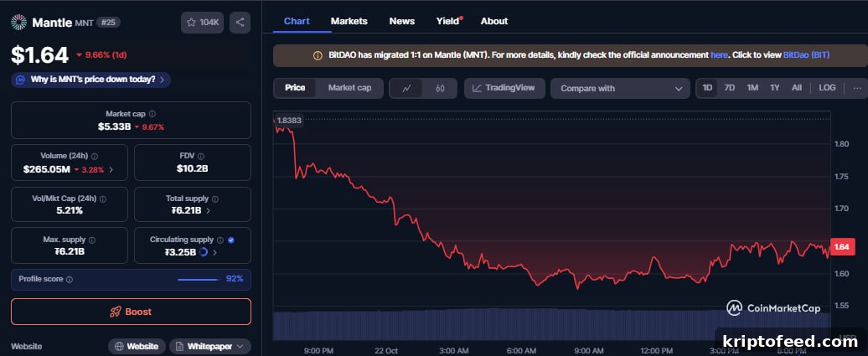Expand Circulating supply details chevron
The width and height of the screenshot is (868, 356).
(x=214, y=252)
